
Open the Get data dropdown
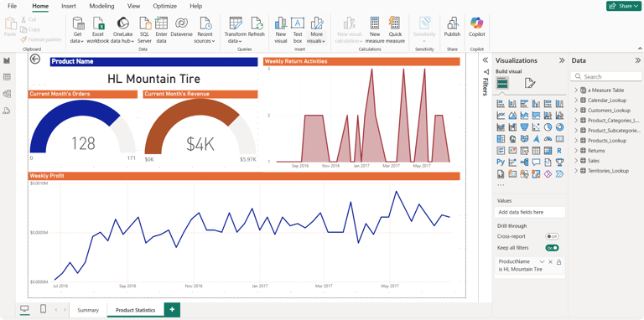77,30
